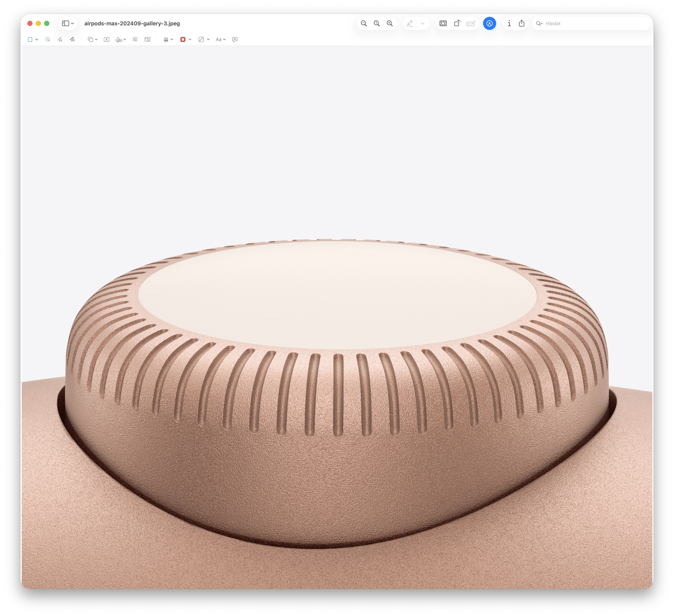Open the red border color picker
Viewport: 674px width, 616px height.
click(185, 39)
